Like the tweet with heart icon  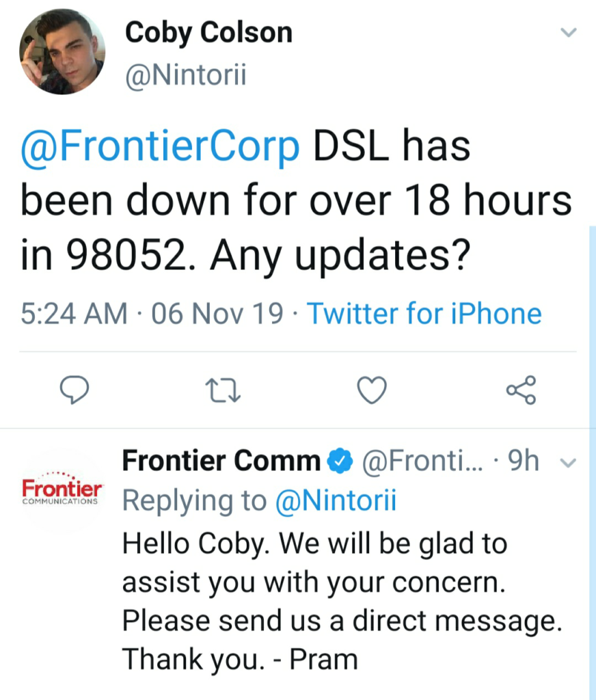tap(372, 390)
